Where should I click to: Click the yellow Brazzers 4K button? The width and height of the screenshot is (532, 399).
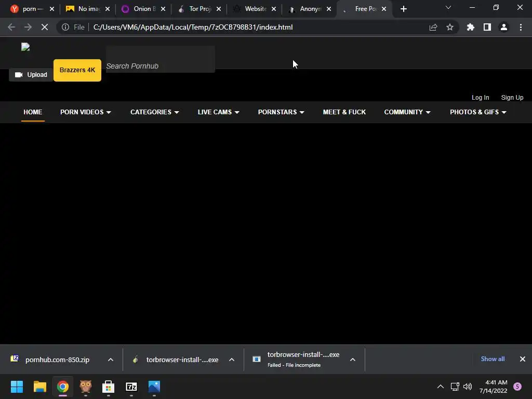click(77, 70)
